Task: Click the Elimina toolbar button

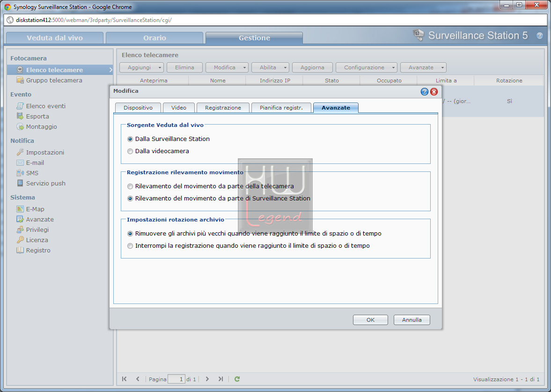Action: click(x=185, y=67)
